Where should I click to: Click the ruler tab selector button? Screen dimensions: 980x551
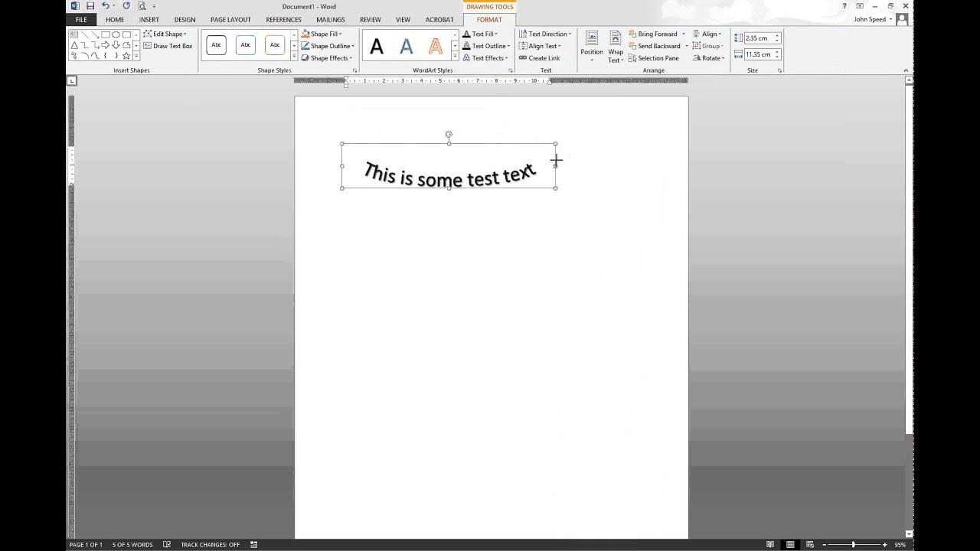72,80
